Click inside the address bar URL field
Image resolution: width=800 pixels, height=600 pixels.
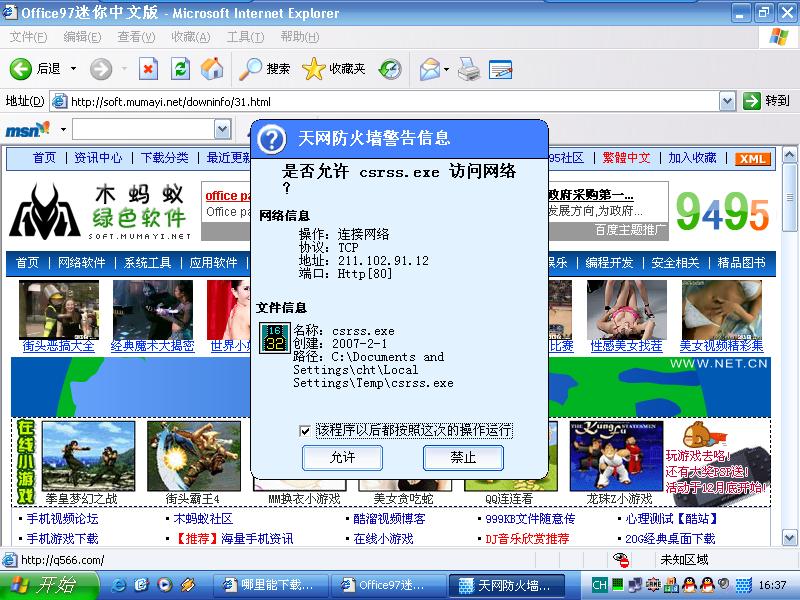pos(384,102)
